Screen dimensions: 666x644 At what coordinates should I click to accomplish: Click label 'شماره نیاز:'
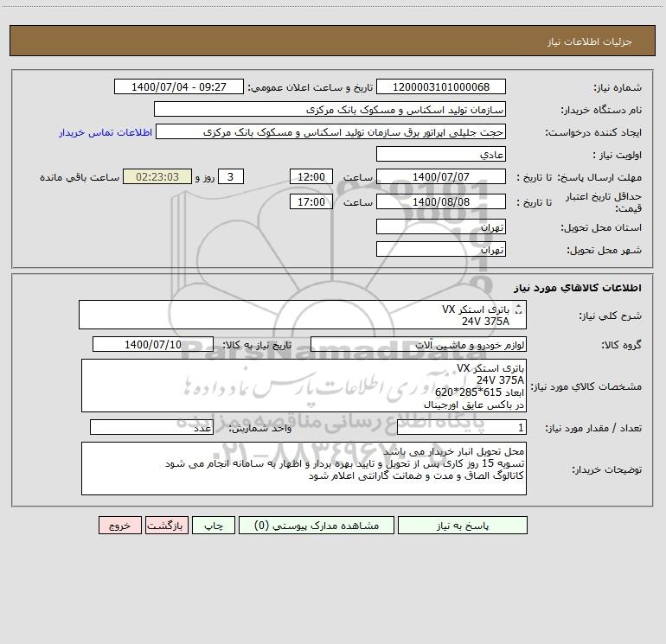coord(618,87)
